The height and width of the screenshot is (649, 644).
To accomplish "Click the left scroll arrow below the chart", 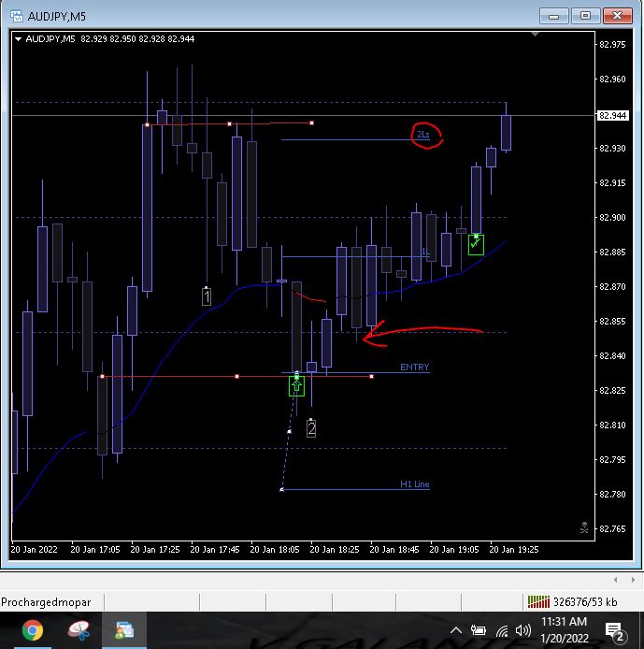I will 615,580.
